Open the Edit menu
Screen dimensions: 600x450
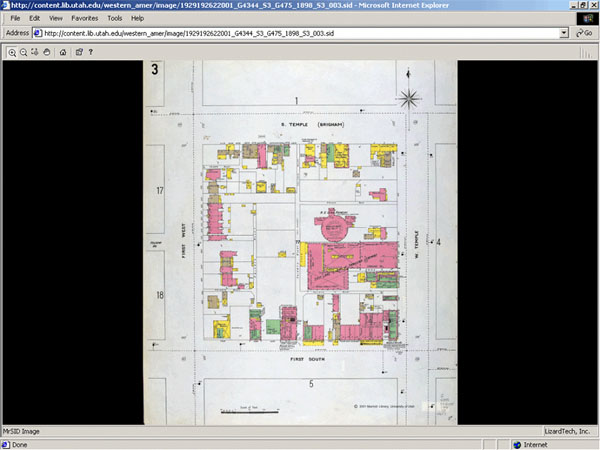(34, 18)
